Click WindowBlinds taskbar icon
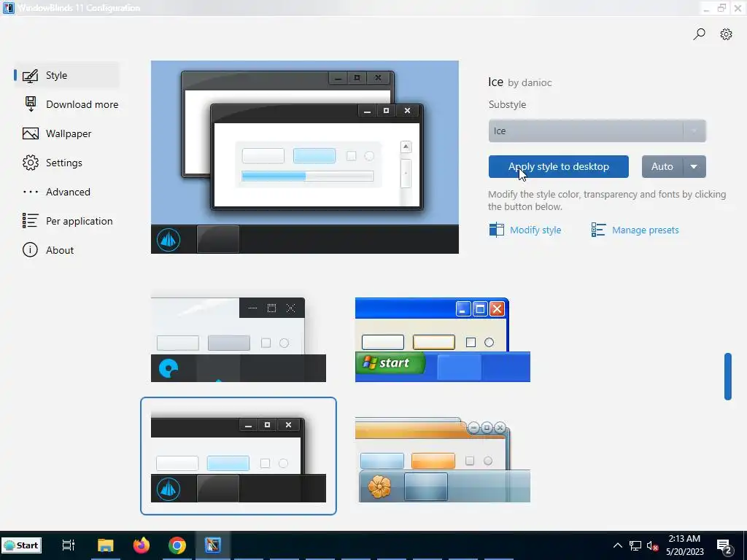The width and height of the screenshot is (747, 560). 212,545
